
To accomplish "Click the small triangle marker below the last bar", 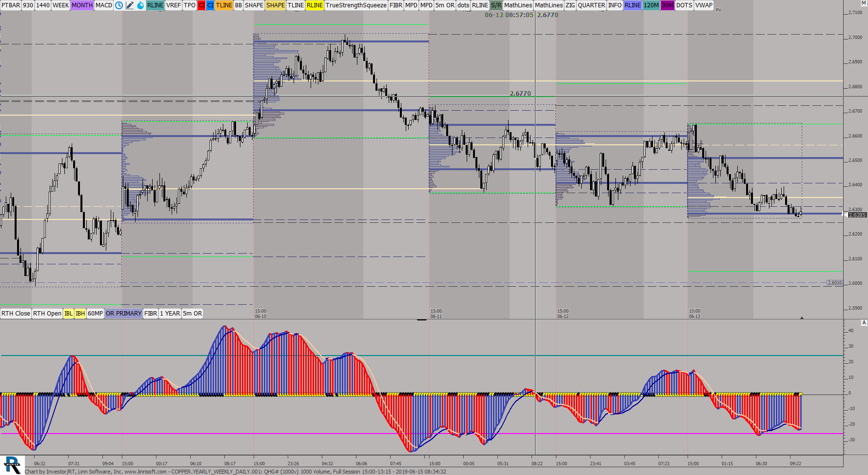I will [802, 317].
